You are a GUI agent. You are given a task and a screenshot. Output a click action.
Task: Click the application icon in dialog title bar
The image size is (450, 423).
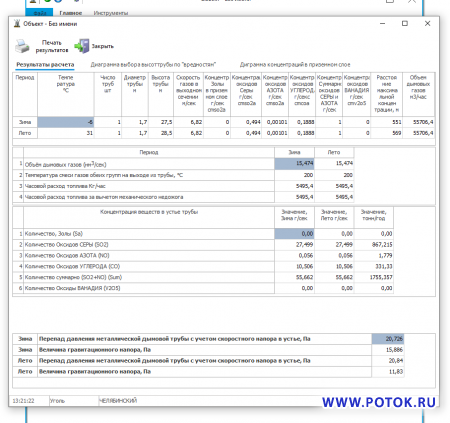(17, 24)
